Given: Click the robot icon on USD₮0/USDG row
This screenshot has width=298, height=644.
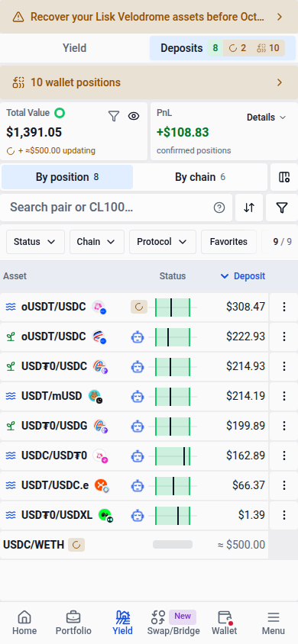Looking at the screenshot, I should tap(138, 427).
